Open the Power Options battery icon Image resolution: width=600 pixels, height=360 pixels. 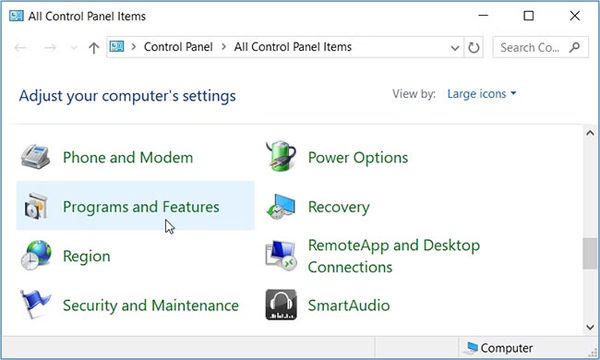(x=281, y=156)
